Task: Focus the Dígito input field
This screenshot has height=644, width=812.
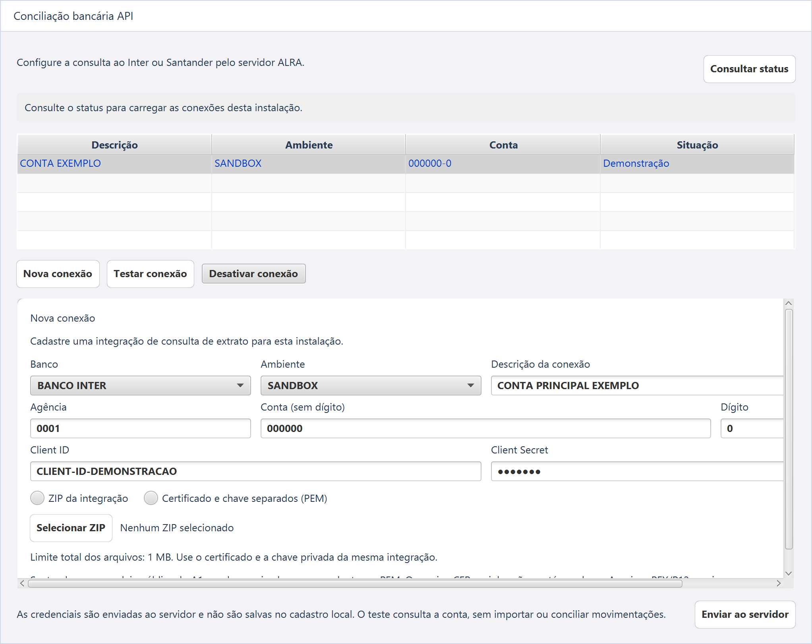Action: coord(752,428)
